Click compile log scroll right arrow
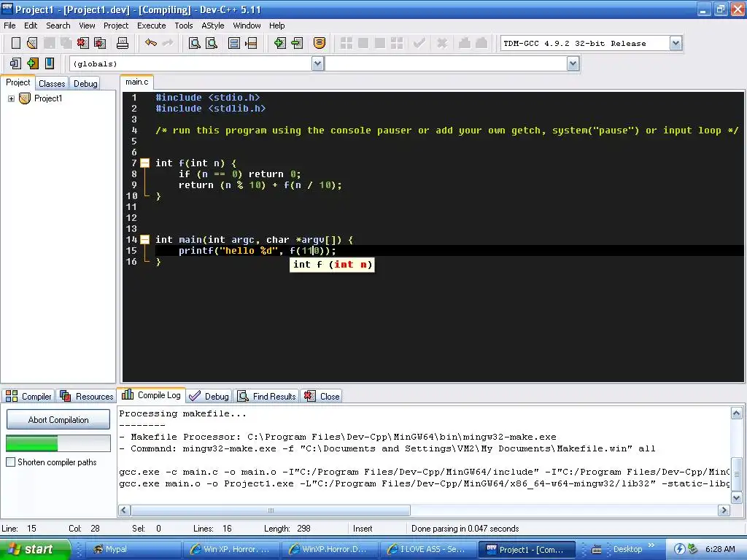This screenshot has height=560, width=747. (x=724, y=510)
